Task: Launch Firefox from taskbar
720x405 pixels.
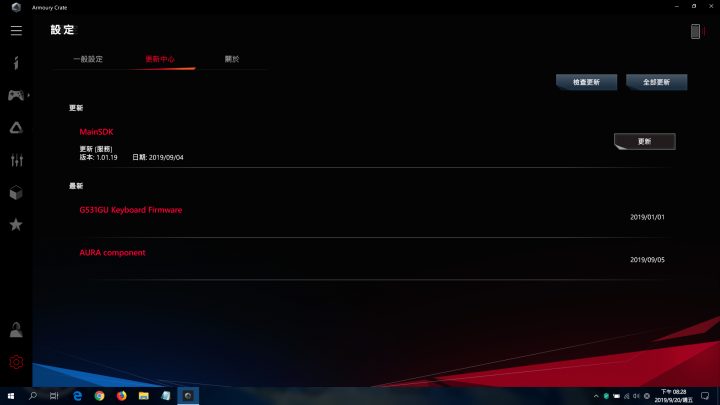Action: coord(122,396)
